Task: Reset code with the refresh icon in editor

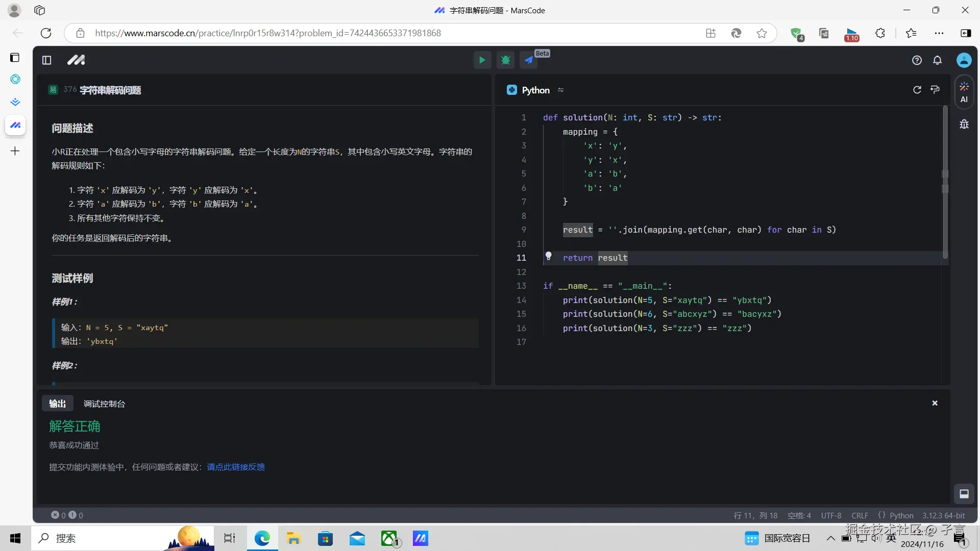Action: pos(917,90)
